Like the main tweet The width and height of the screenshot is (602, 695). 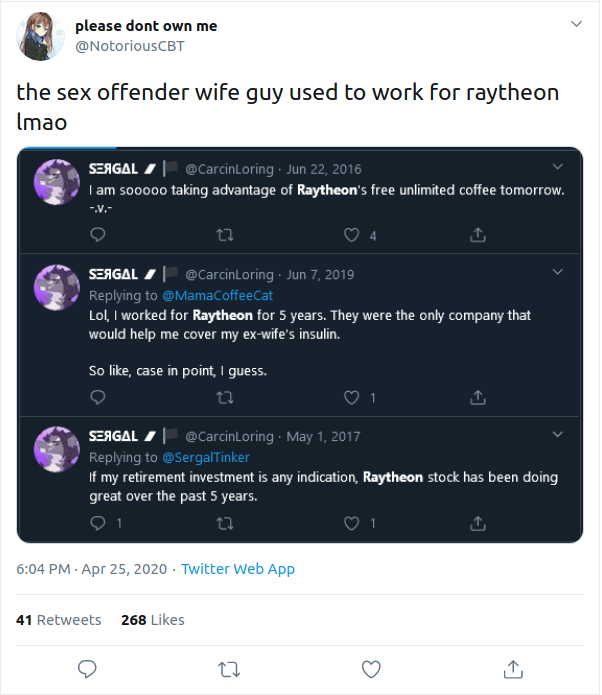(371, 667)
